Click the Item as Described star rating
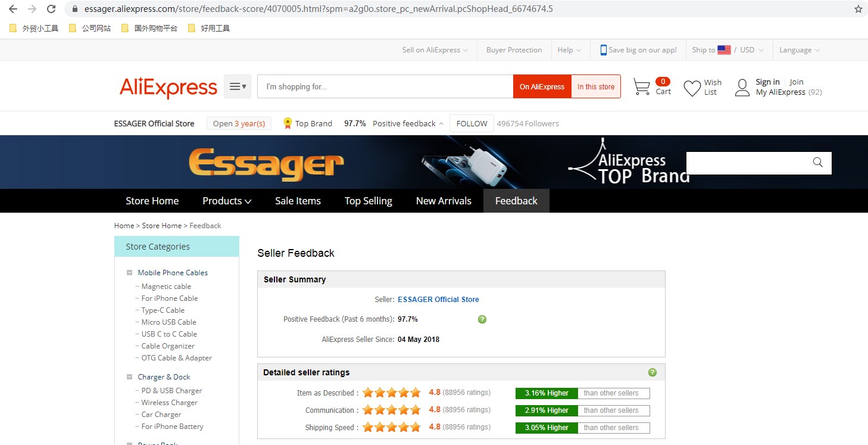The width and height of the screenshot is (868, 445). click(392, 393)
